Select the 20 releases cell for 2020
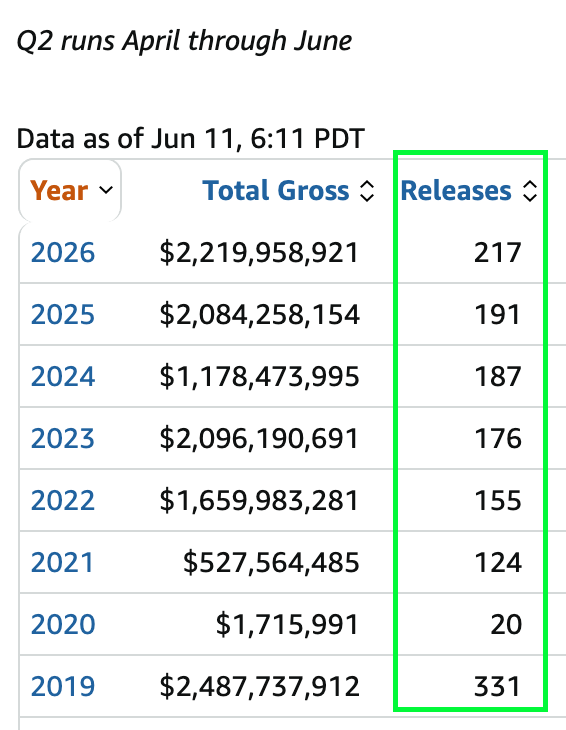 tap(506, 624)
